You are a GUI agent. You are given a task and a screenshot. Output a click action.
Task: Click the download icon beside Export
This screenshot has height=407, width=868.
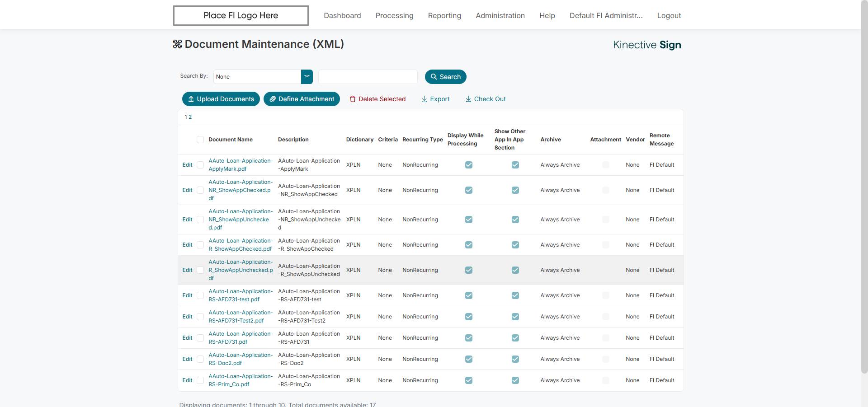(x=424, y=99)
